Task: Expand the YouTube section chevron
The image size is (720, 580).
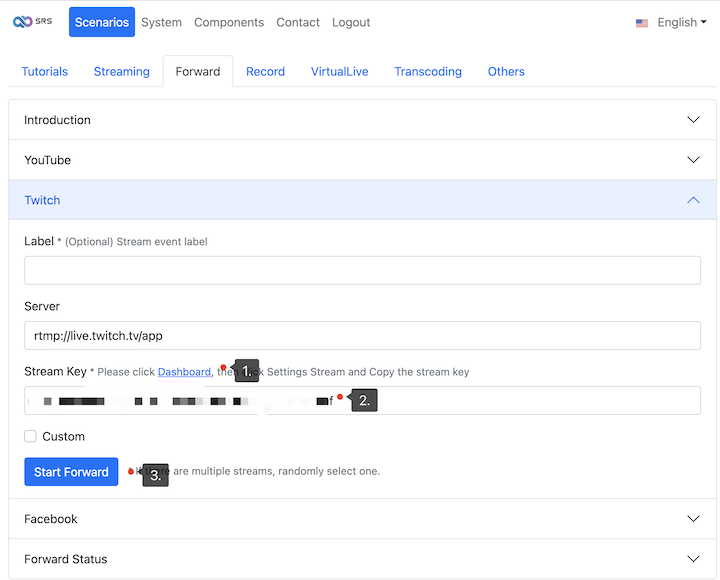Action: 693,160
